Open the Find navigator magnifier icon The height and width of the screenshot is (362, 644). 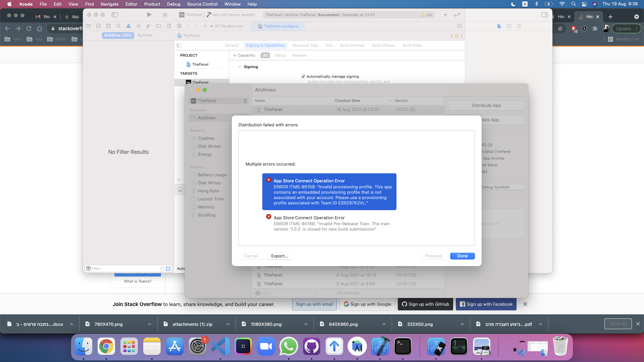click(x=118, y=26)
